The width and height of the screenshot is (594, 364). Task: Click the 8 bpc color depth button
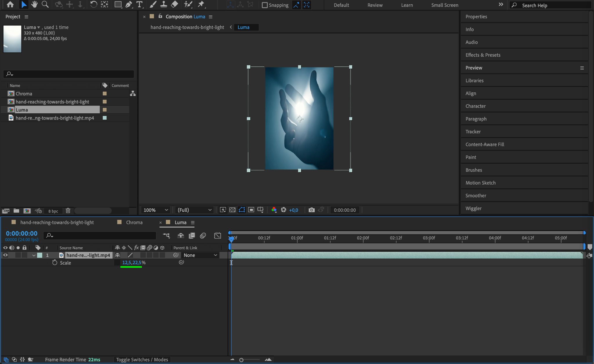(53, 211)
